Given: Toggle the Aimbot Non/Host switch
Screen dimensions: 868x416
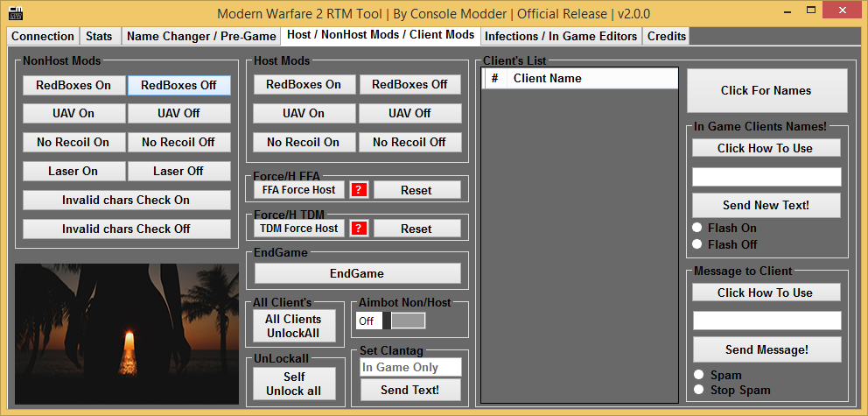Looking at the screenshot, I should (390, 321).
